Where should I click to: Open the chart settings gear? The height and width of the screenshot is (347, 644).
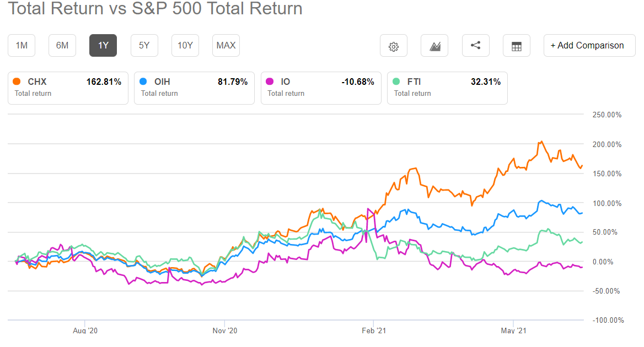coord(393,45)
